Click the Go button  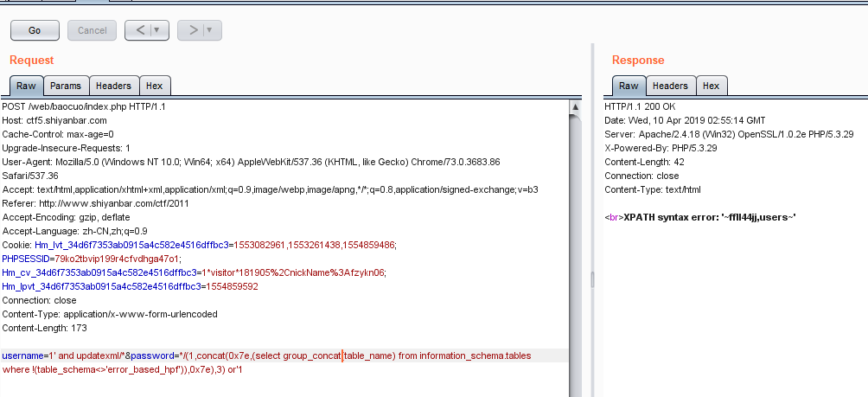coord(35,30)
